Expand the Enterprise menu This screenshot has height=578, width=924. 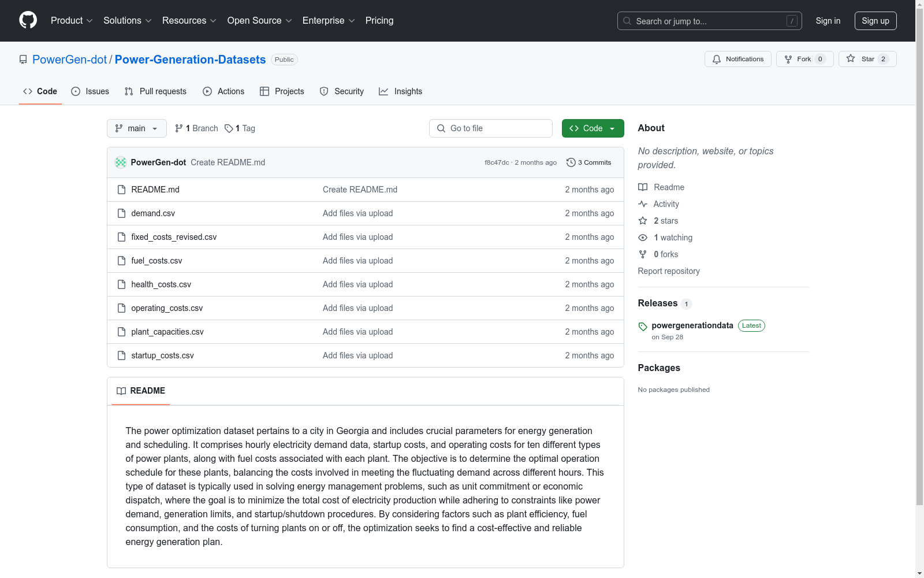tap(329, 20)
